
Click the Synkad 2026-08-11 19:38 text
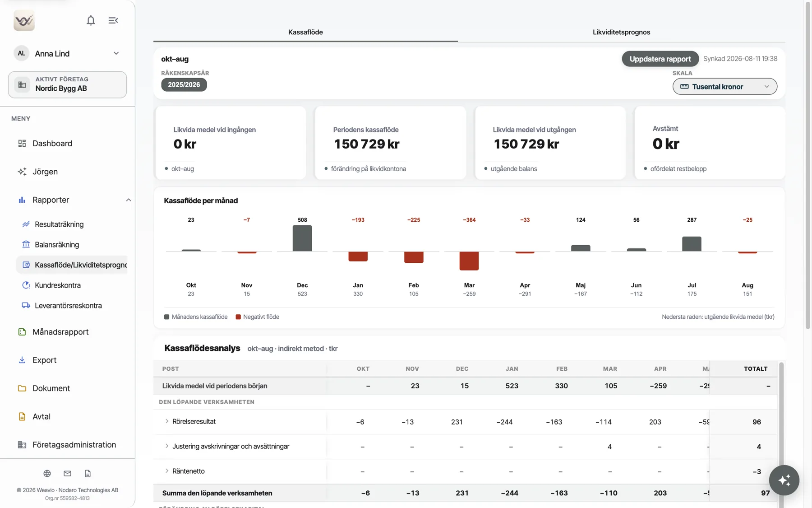(x=740, y=59)
